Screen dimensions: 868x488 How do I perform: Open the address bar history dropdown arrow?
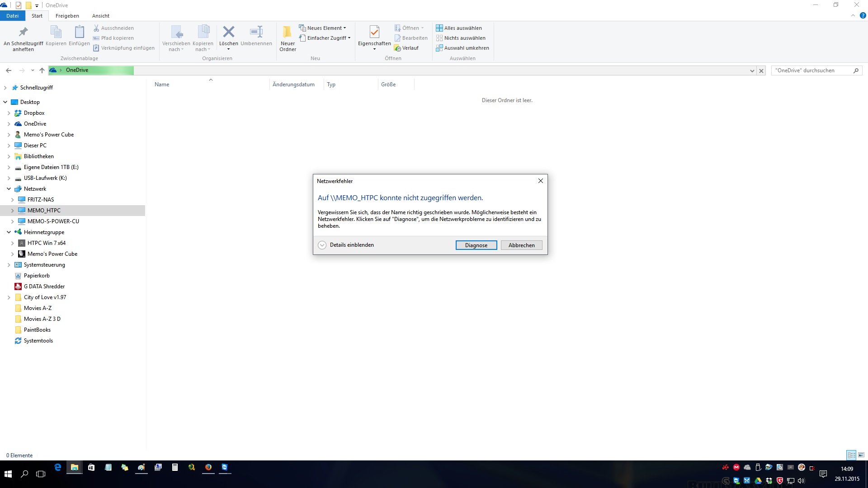[752, 70]
